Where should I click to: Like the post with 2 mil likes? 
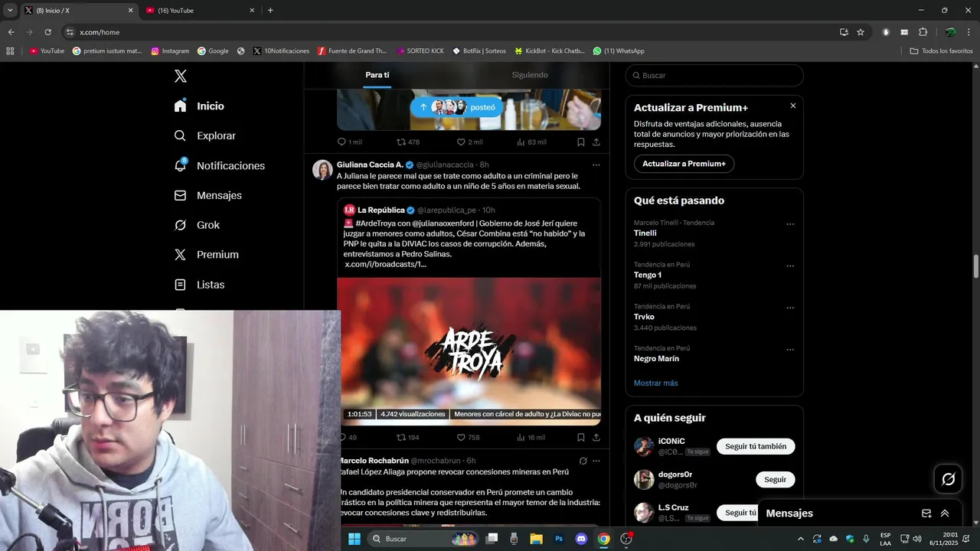(x=469, y=142)
